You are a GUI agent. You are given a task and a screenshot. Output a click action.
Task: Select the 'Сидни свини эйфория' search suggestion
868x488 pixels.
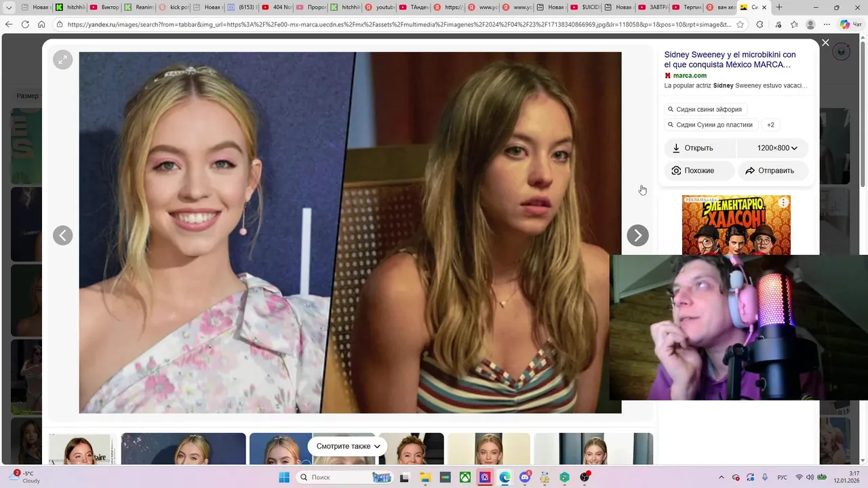pos(705,109)
